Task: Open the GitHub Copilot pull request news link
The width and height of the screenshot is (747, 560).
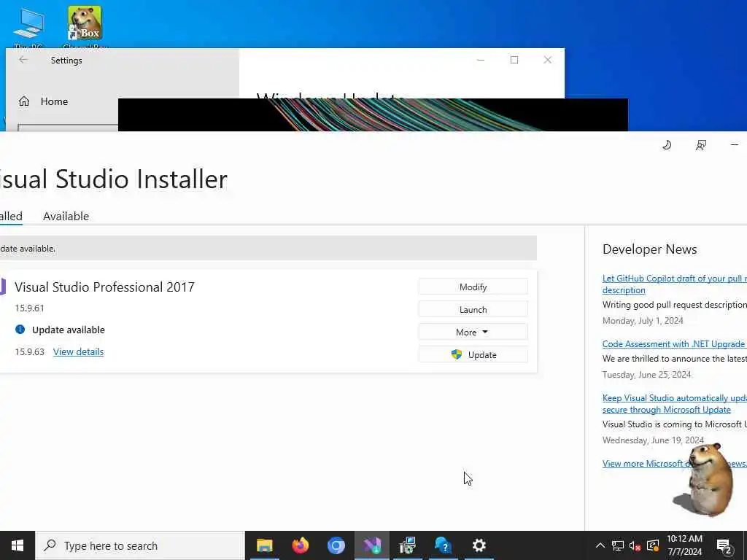Action: [674, 284]
